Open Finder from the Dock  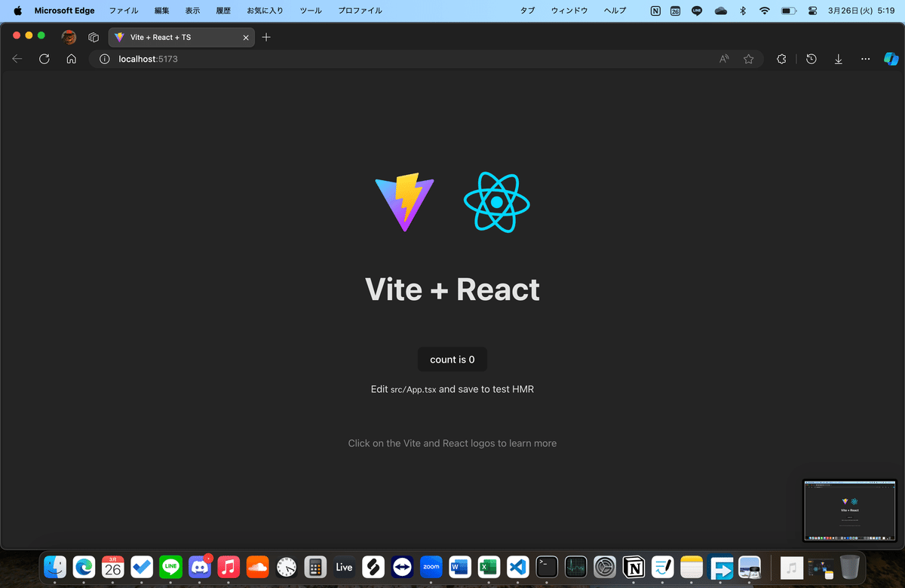tap(55, 567)
